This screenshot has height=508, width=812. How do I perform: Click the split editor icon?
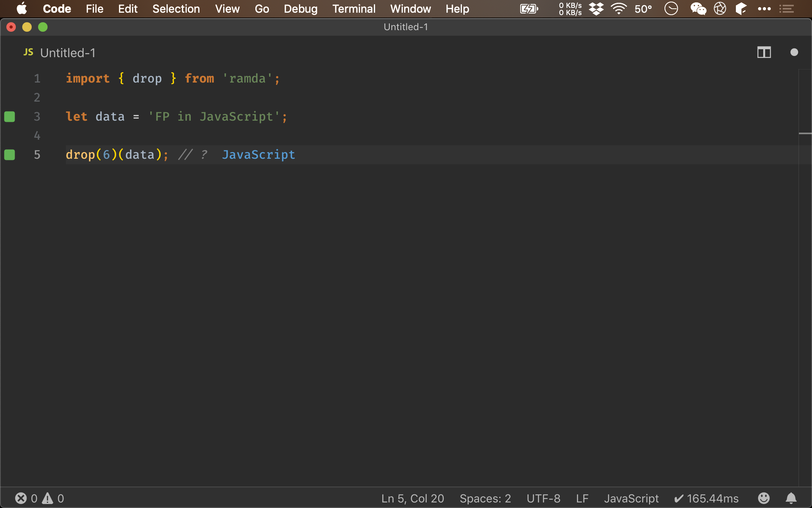[x=764, y=52]
